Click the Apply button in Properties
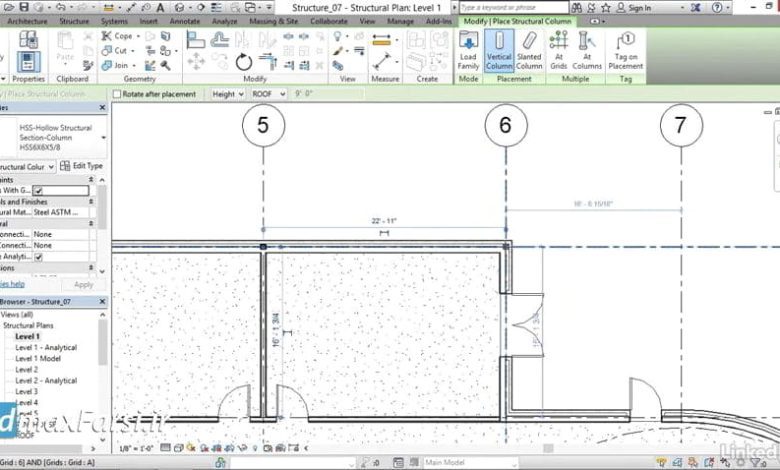The image size is (780, 470). click(x=84, y=284)
